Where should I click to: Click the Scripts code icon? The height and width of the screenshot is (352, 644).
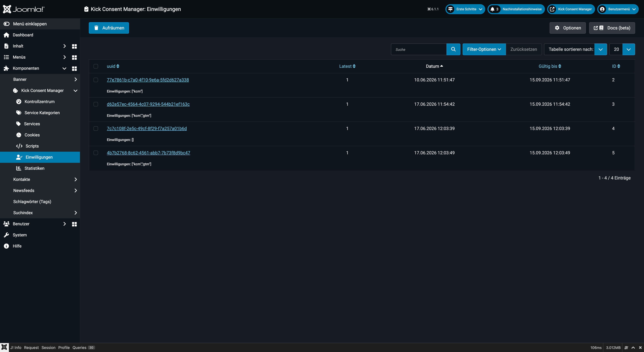point(19,146)
